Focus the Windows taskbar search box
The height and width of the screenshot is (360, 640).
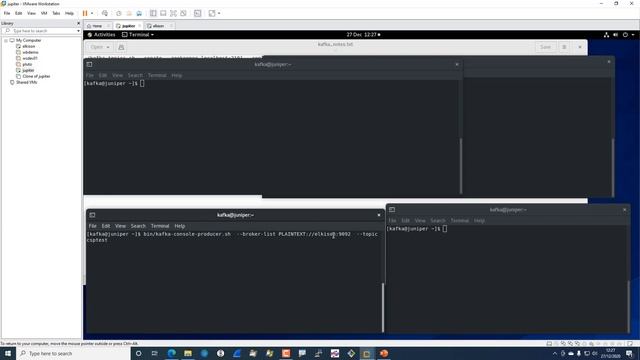73,353
